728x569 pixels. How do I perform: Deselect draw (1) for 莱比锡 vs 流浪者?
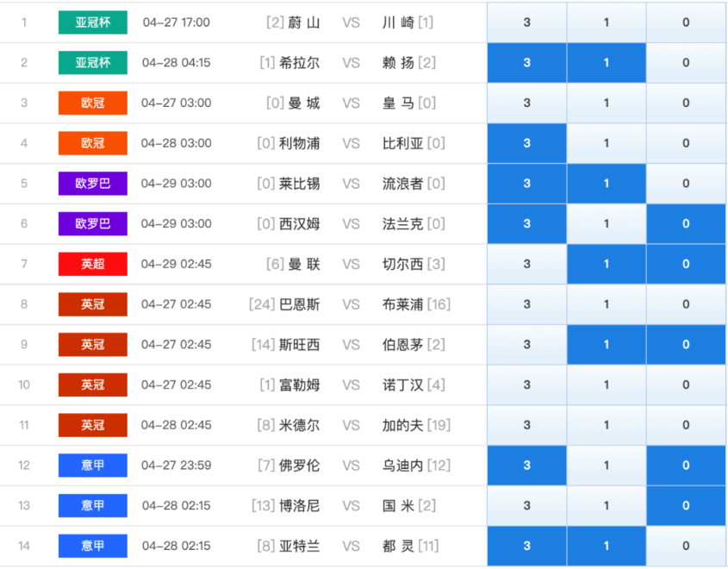pos(607,184)
